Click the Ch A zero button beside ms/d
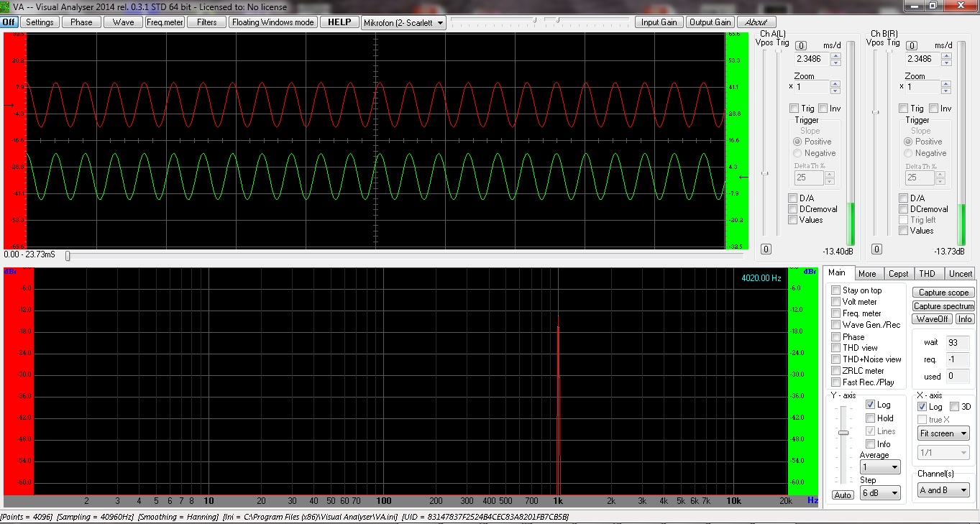 click(x=801, y=45)
